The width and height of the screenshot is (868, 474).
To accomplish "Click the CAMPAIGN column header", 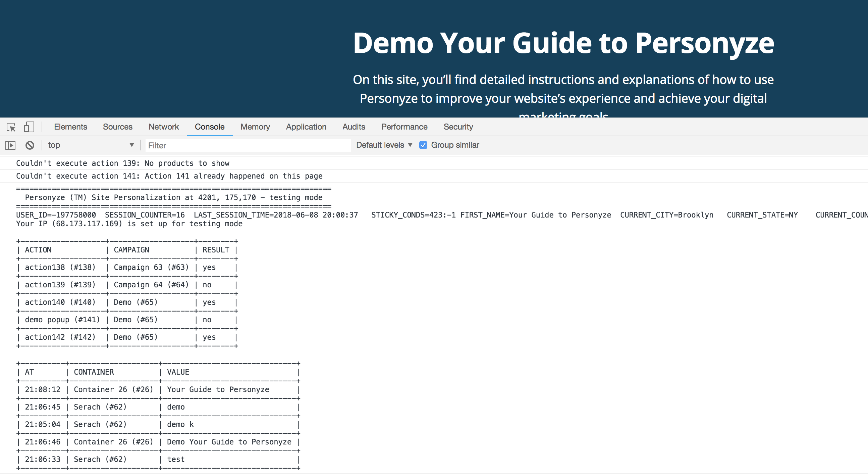I will tap(131, 250).
